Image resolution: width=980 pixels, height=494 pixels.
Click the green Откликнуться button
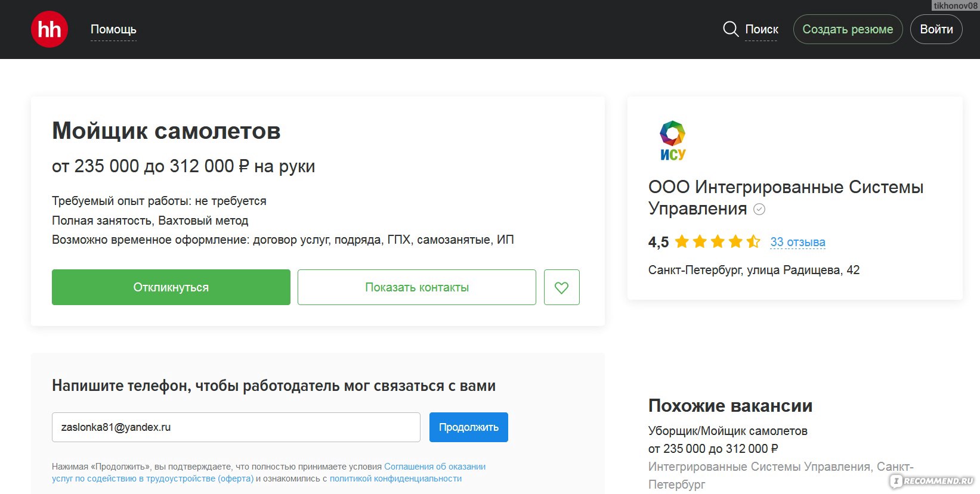(x=171, y=287)
